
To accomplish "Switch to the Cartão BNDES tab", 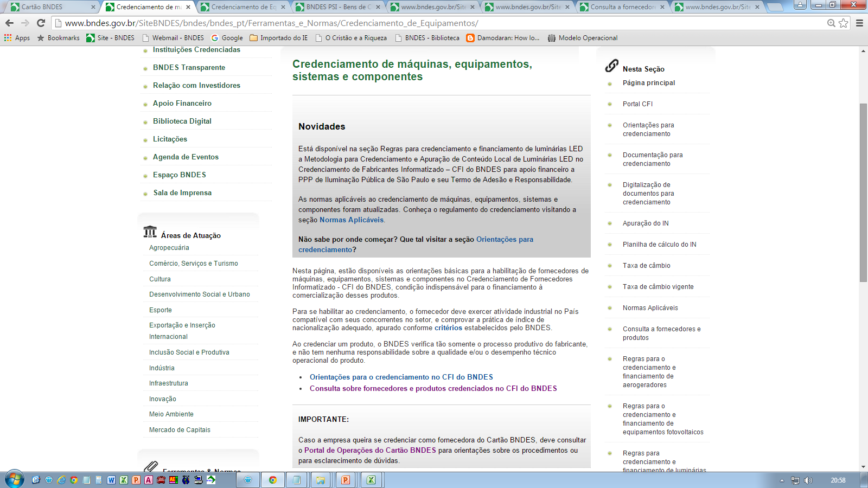I will (52, 7).
